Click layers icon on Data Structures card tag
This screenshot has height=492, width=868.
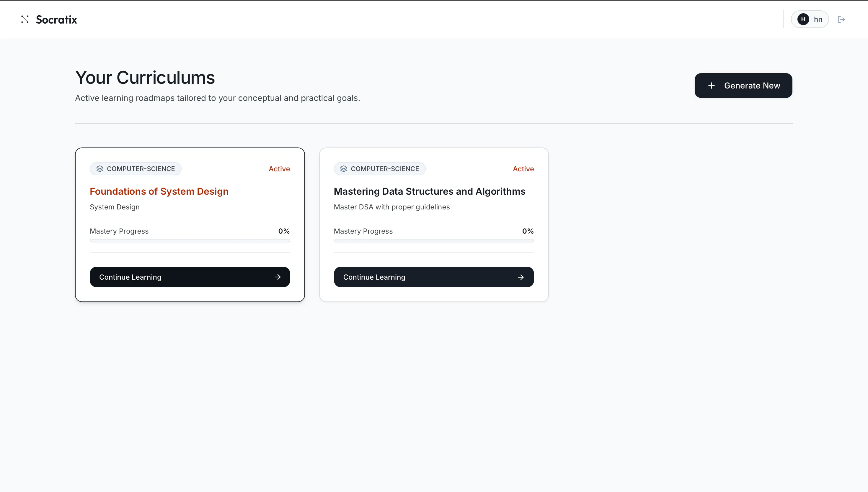click(344, 169)
